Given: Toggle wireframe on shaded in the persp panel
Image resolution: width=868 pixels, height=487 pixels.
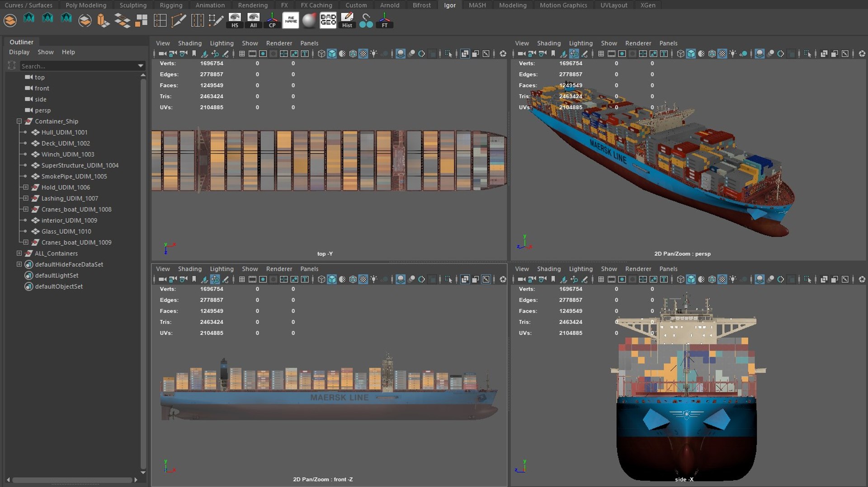Looking at the screenshot, I should tap(712, 54).
